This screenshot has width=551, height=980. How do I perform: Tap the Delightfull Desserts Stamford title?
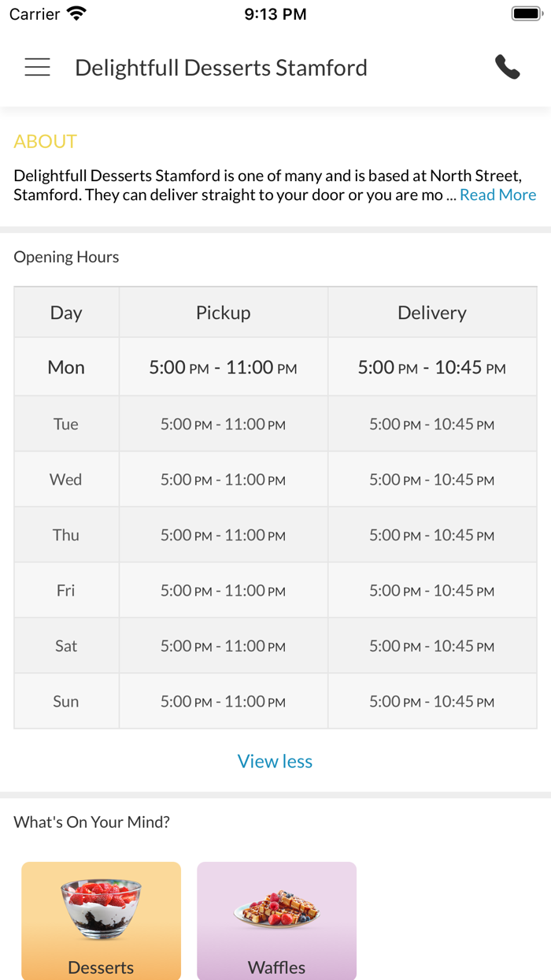click(221, 68)
